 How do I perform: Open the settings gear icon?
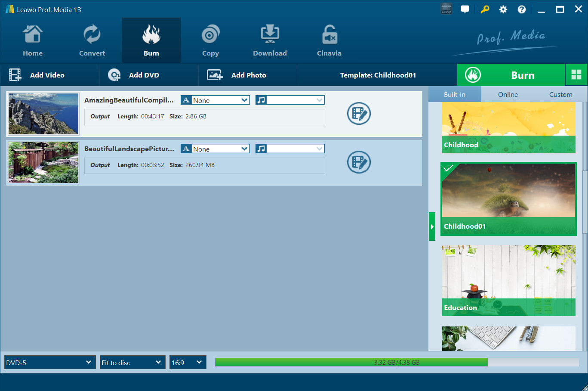coord(503,9)
